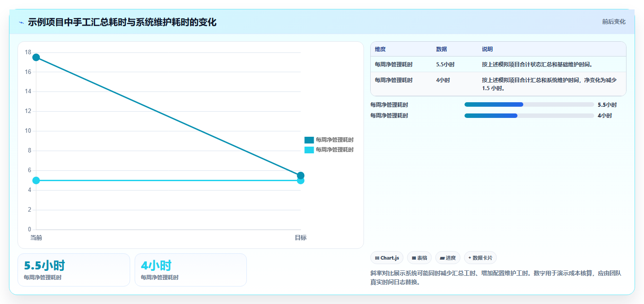Click the 数据卡片 tag
The image size is (644, 304).
480,258
